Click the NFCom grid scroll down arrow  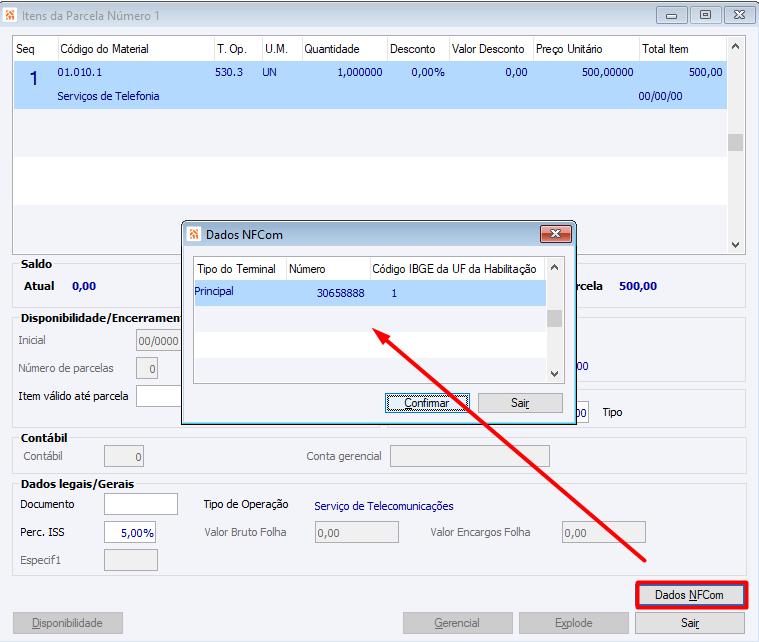(555, 374)
